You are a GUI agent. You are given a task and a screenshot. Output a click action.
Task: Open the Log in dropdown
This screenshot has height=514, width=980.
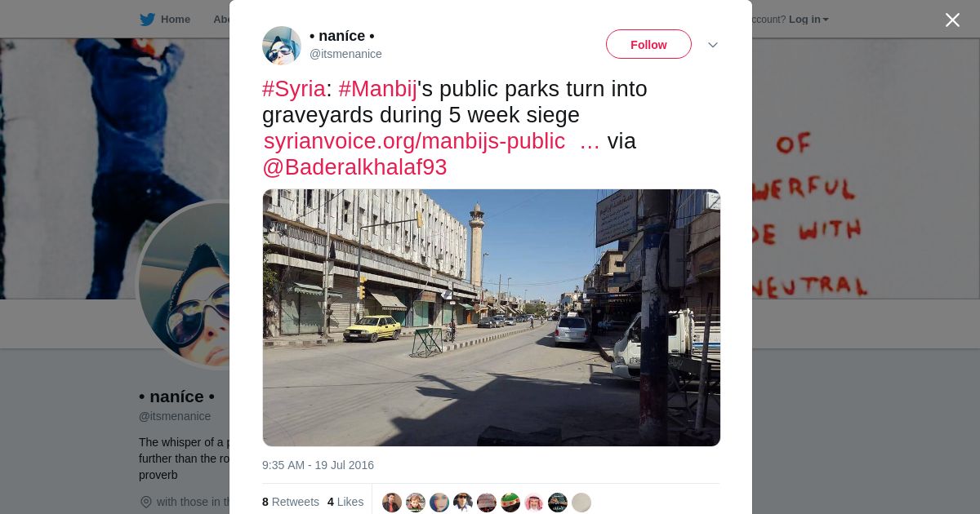point(808,20)
